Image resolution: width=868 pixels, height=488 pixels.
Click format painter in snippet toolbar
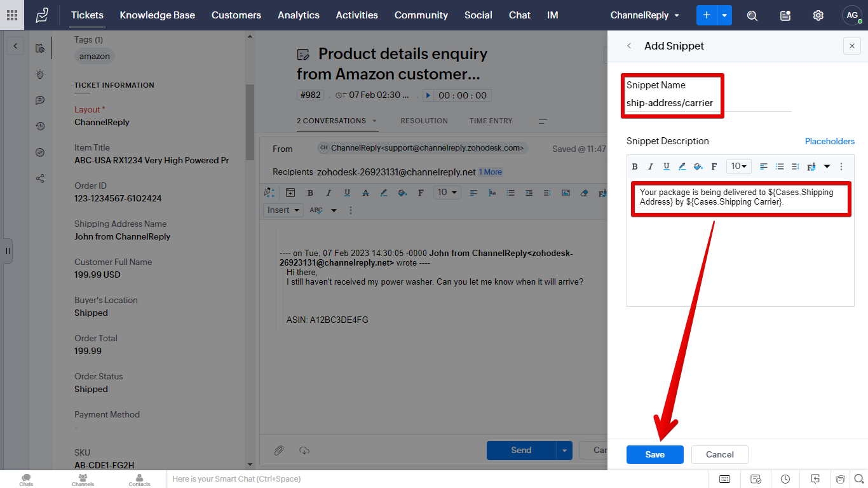click(x=811, y=166)
